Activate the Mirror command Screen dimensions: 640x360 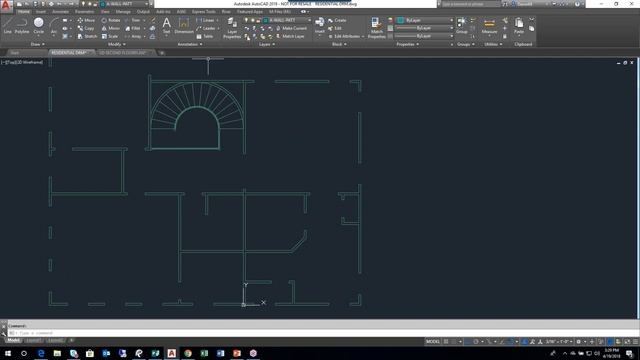click(111, 28)
